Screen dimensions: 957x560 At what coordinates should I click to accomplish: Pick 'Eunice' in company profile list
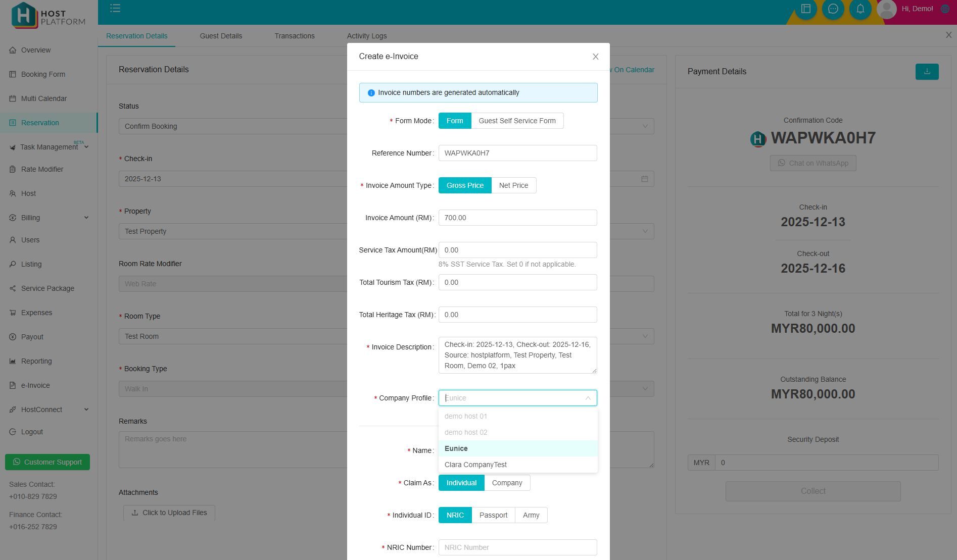point(518,448)
